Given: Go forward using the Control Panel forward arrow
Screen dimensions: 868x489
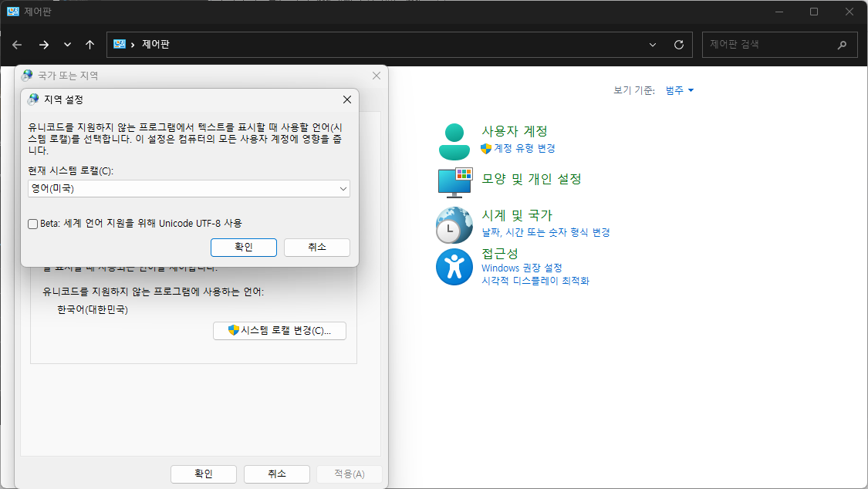Looking at the screenshot, I should [x=44, y=45].
